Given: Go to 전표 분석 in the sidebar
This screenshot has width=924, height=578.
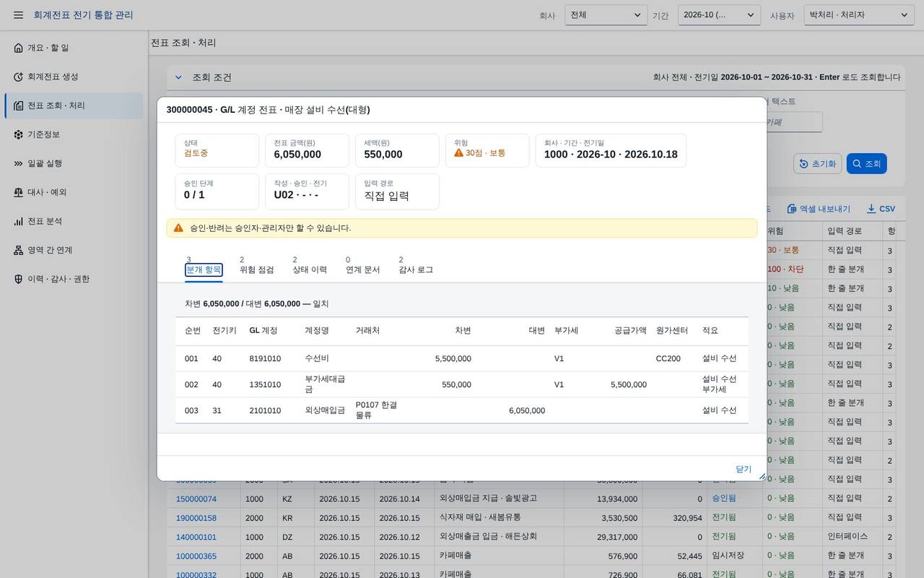Looking at the screenshot, I should pyautogui.click(x=74, y=221).
